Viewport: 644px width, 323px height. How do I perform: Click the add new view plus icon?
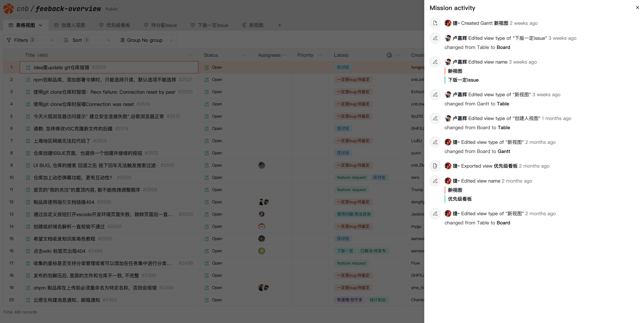pyautogui.click(x=280, y=25)
